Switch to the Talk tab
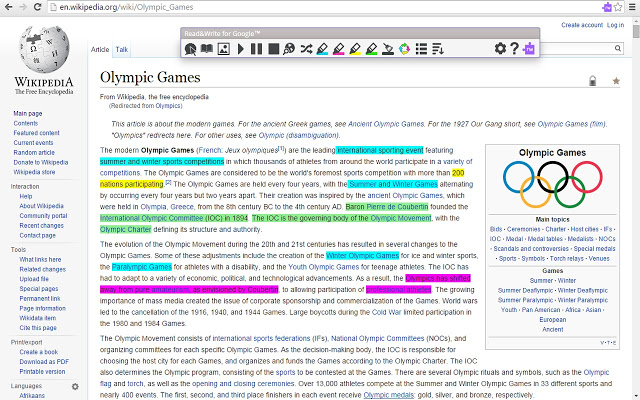This screenshot has width=640, height=400. point(122,49)
